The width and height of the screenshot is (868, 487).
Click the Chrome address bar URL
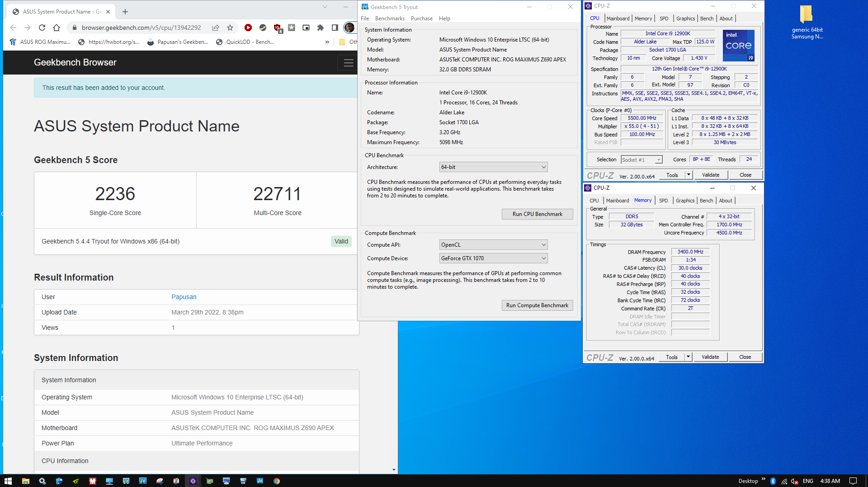point(141,28)
